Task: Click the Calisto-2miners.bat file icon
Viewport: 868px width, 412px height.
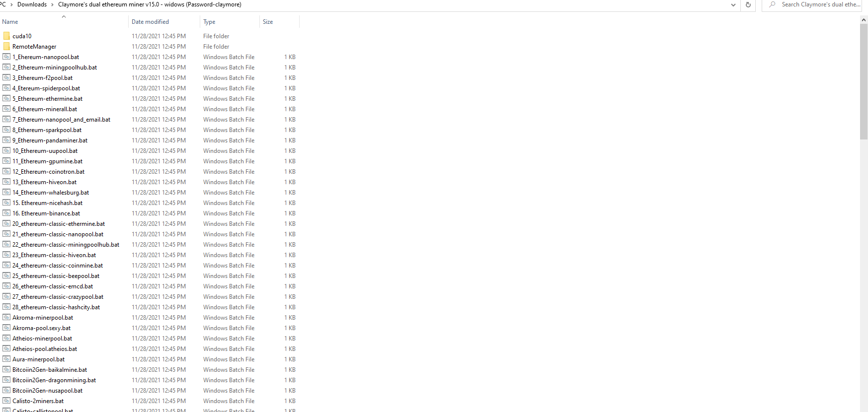Action: 6,401
